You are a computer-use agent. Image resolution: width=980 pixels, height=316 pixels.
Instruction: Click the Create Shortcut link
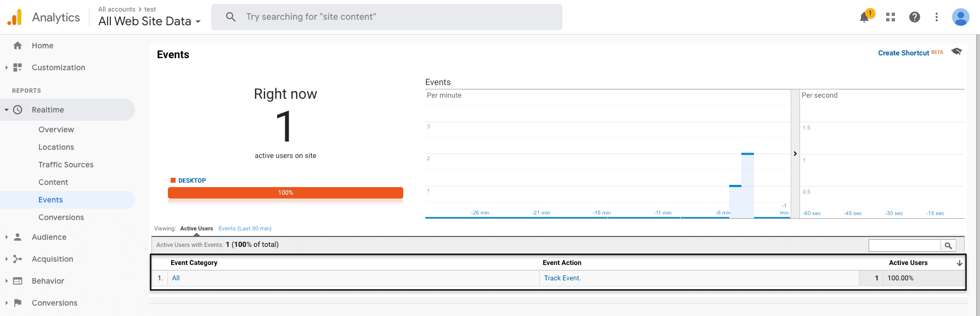click(x=903, y=53)
